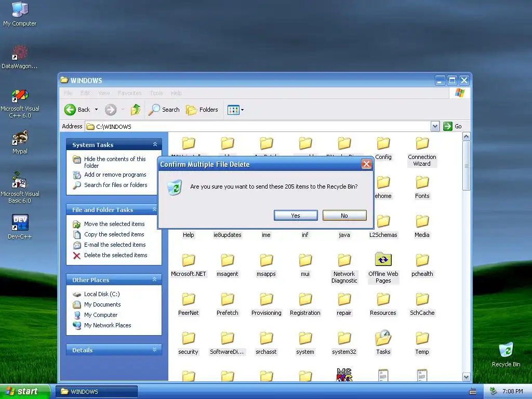Open the View menu
The width and height of the screenshot is (532, 399).
point(104,93)
